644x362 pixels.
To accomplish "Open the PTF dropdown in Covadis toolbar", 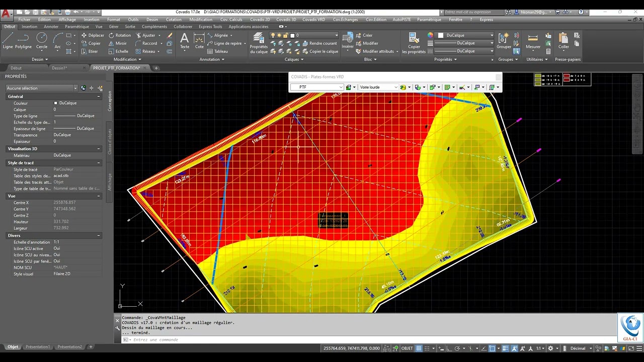I will [x=341, y=87].
